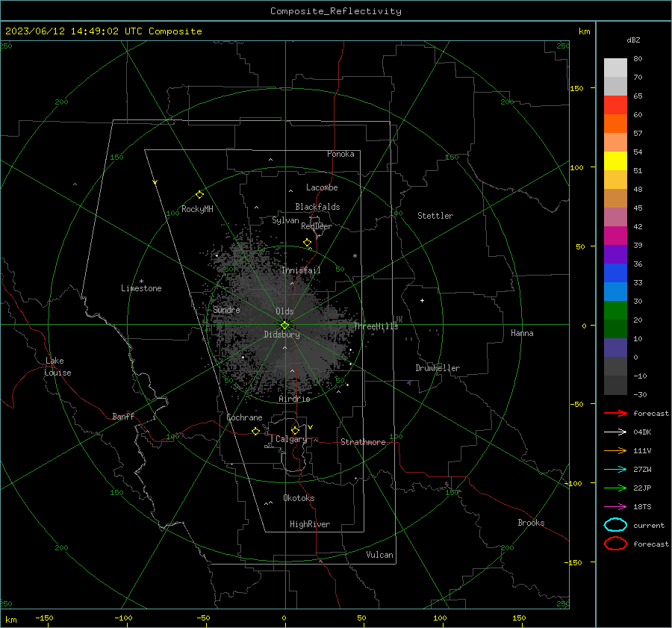Click the Drumheller city label

[x=438, y=368]
